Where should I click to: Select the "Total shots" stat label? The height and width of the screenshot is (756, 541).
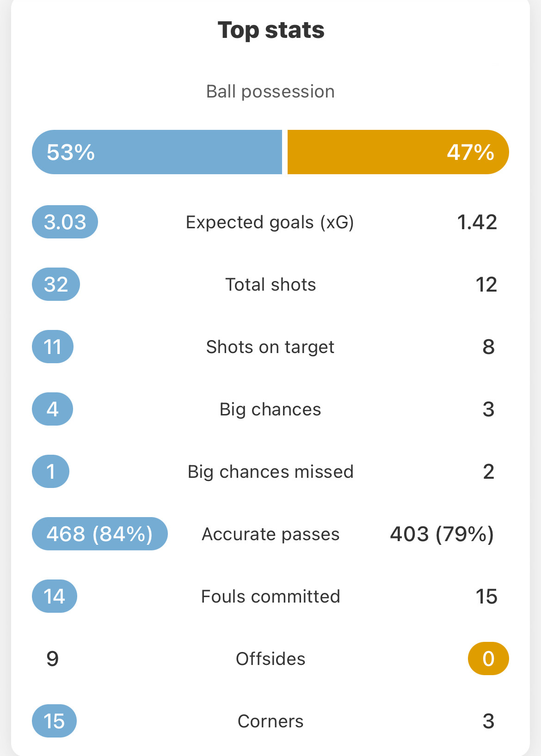[270, 285]
